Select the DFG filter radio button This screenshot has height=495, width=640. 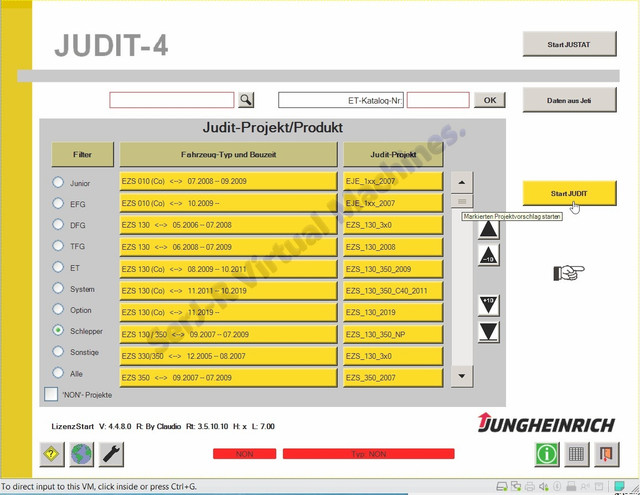(x=58, y=224)
